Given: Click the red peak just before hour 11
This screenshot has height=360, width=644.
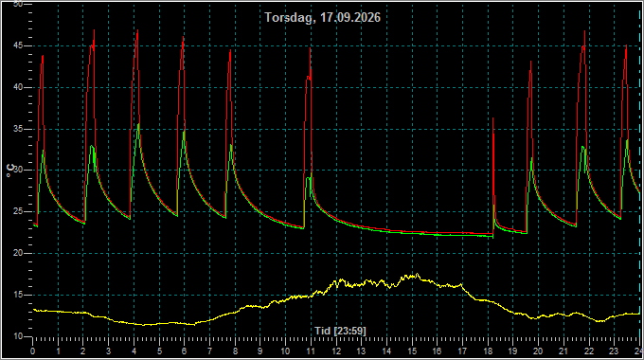Looking at the screenshot, I should 311,48.
